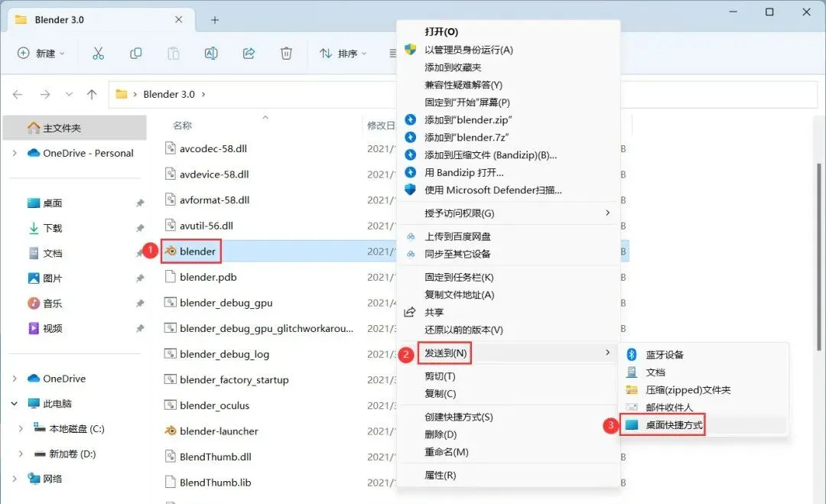This screenshot has width=826, height=504.
Task: Expand chevron after Blender 3.0 breadcrumb
Action: pyautogui.click(x=203, y=94)
